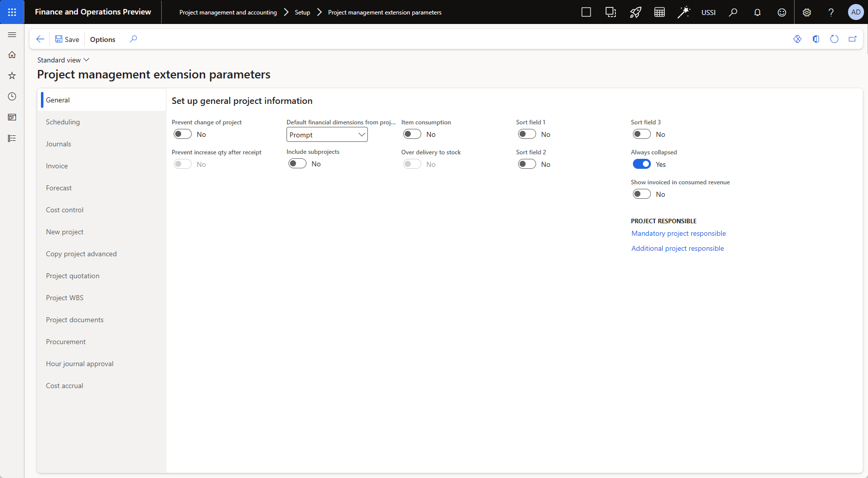Expand the navigation pane hamburger menu
The width and height of the screenshot is (868, 478).
[x=12, y=34]
